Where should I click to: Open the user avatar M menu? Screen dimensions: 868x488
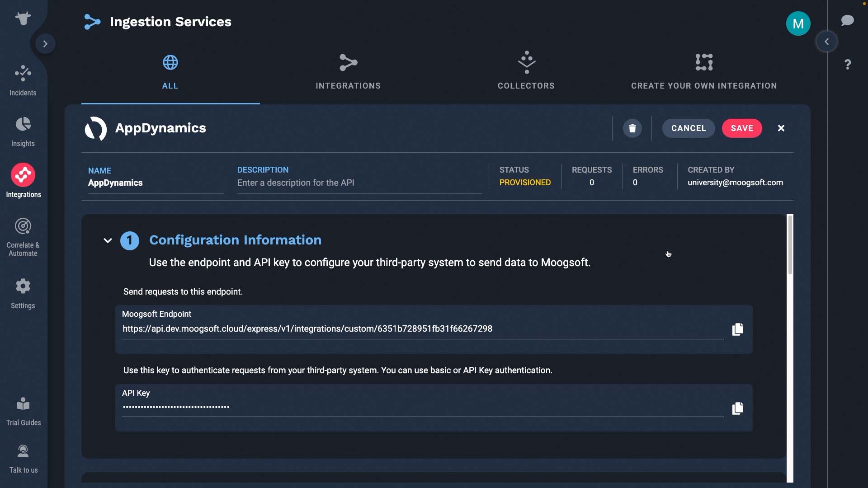click(798, 23)
